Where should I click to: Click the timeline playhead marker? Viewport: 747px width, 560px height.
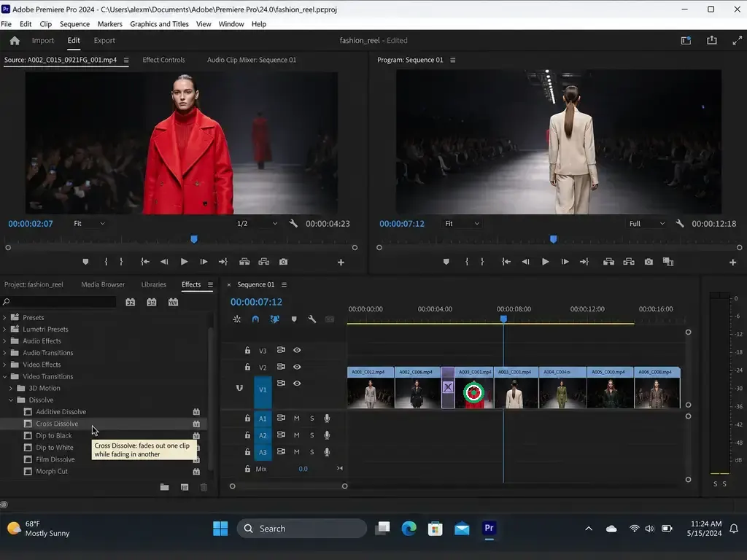[x=503, y=319]
